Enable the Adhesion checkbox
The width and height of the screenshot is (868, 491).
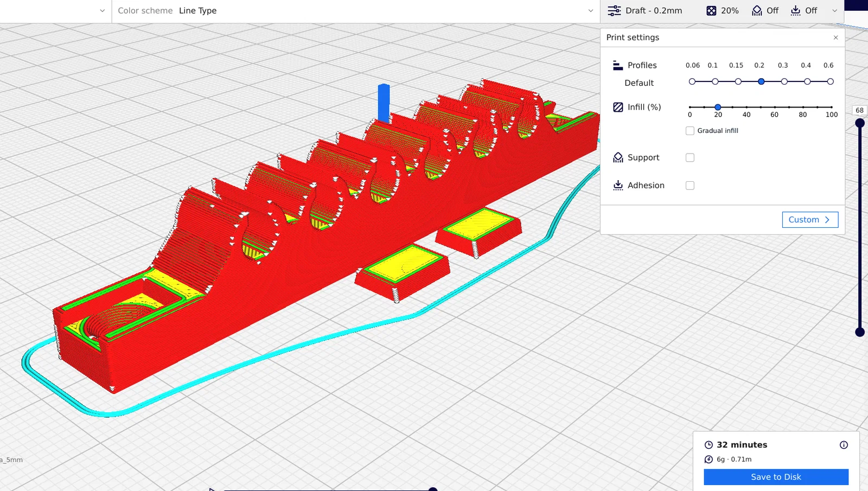click(690, 185)
